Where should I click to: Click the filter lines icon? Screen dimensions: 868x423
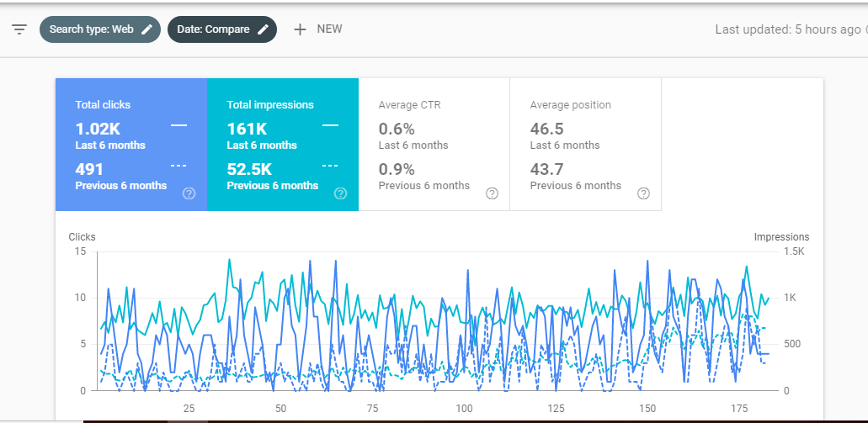click(19, 29)
